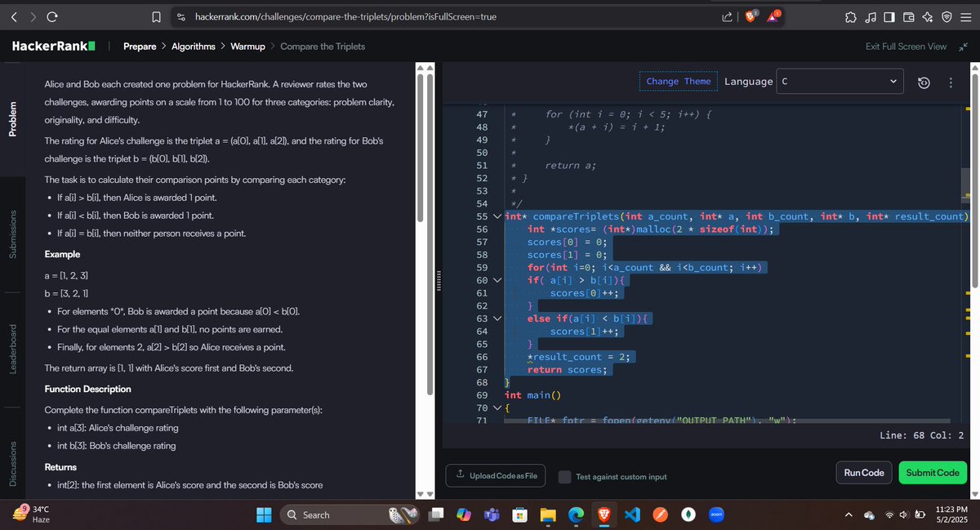Open the Brave Wallet icon
This screenshot has height=530, width=980.
(909, 16)
